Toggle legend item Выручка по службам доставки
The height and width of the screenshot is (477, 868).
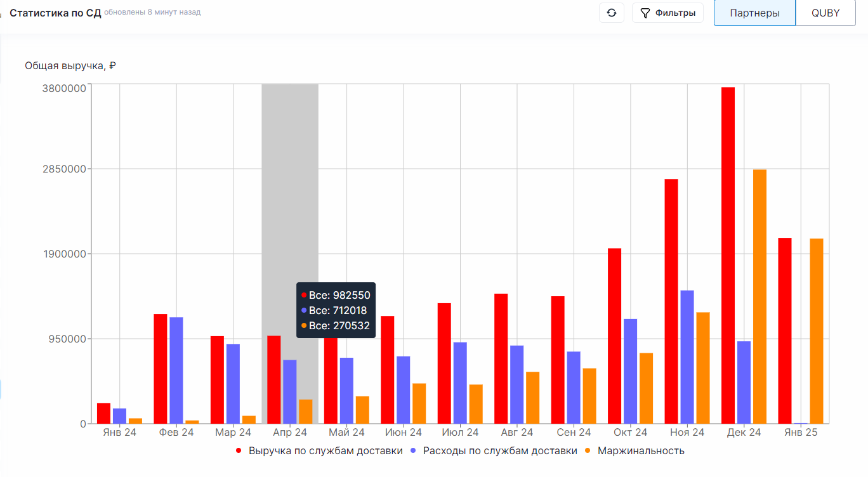[319, 451]
